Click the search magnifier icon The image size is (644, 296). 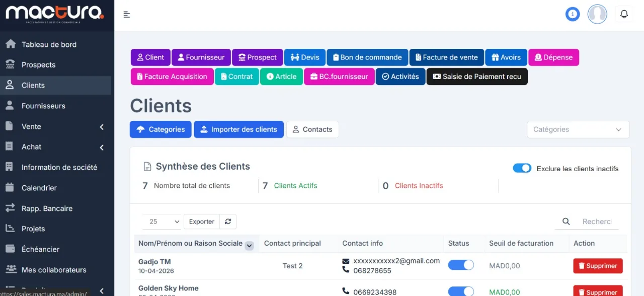click(566, 221)
